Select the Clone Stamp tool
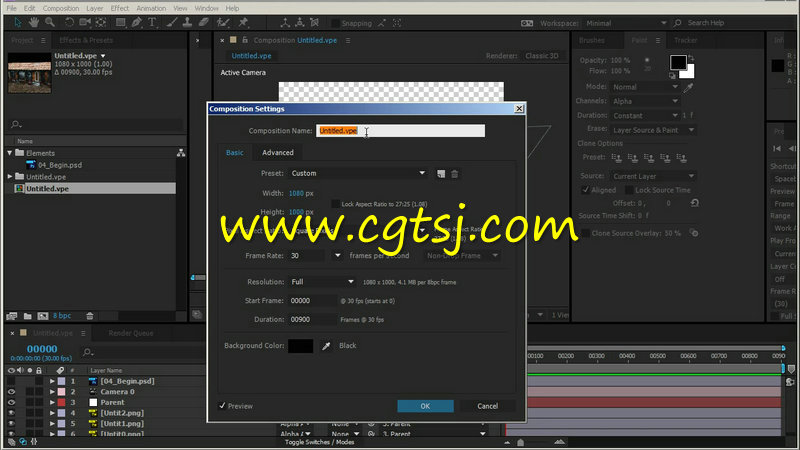 pyautogui.click(x=187, y=22)
